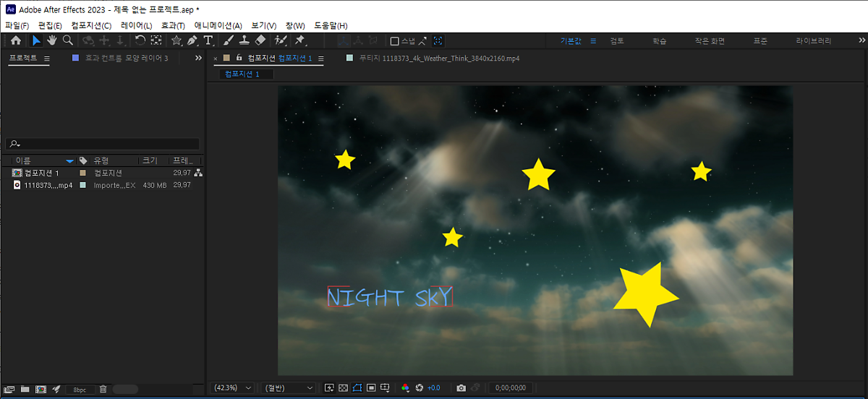
Task: Open the 42.3% magnification dropdown
Action: click(233, 388)
